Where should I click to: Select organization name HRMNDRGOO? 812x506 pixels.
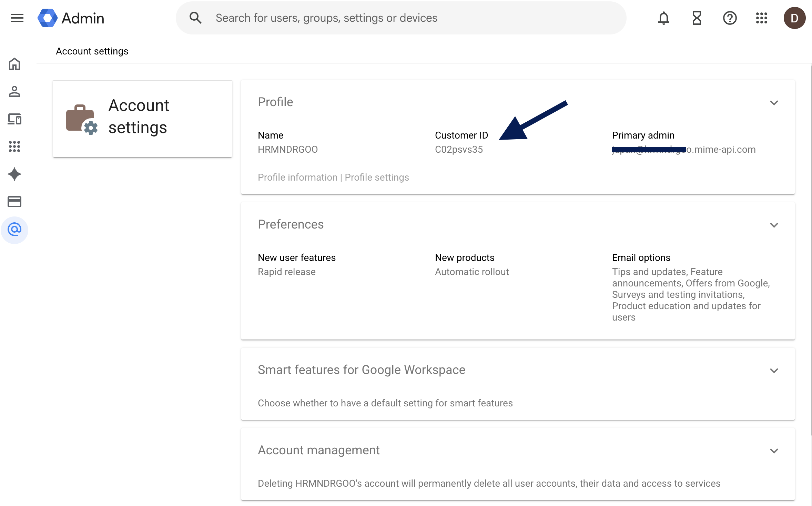[x=288, y=149]
